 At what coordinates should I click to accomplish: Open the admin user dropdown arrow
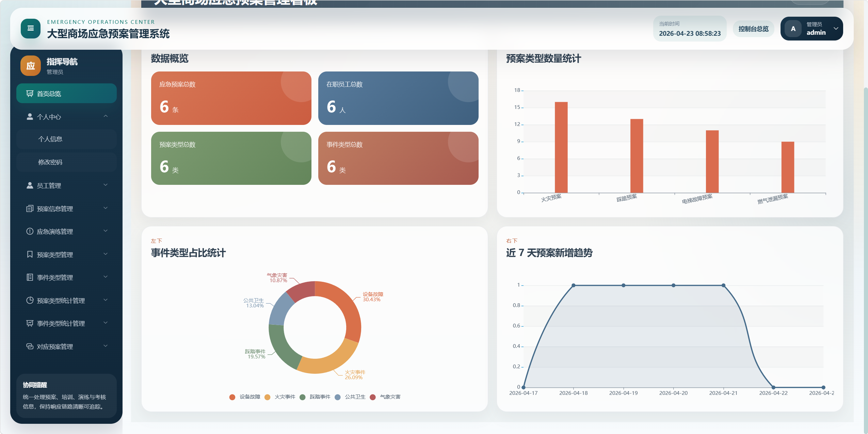[836, 29]
